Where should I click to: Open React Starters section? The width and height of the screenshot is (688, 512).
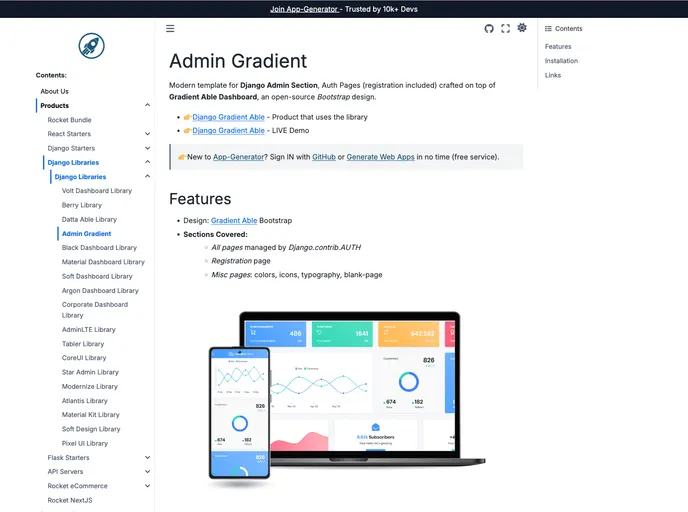click(69, 134)
